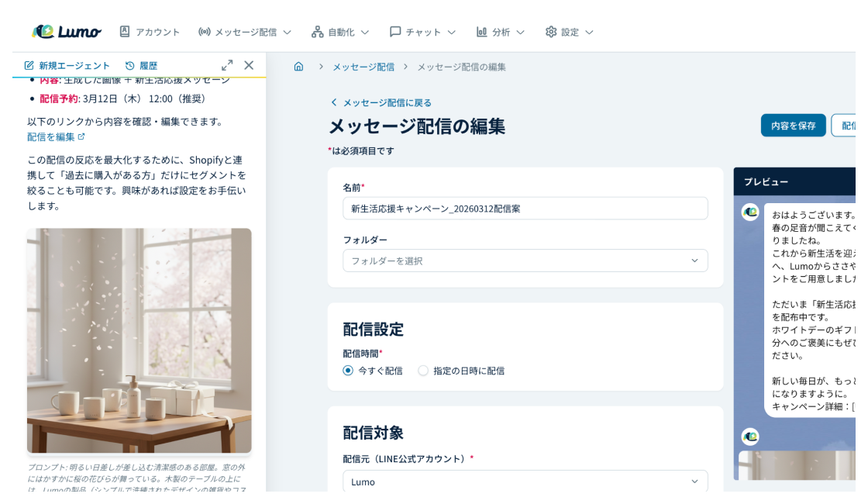Click the 新規エージェント pencil icon

[29, 65]
